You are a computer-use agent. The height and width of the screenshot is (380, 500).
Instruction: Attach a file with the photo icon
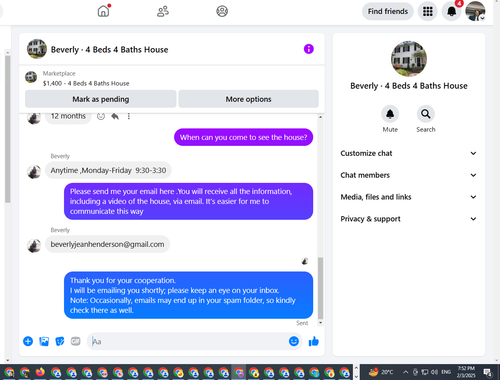pos(44,341)
